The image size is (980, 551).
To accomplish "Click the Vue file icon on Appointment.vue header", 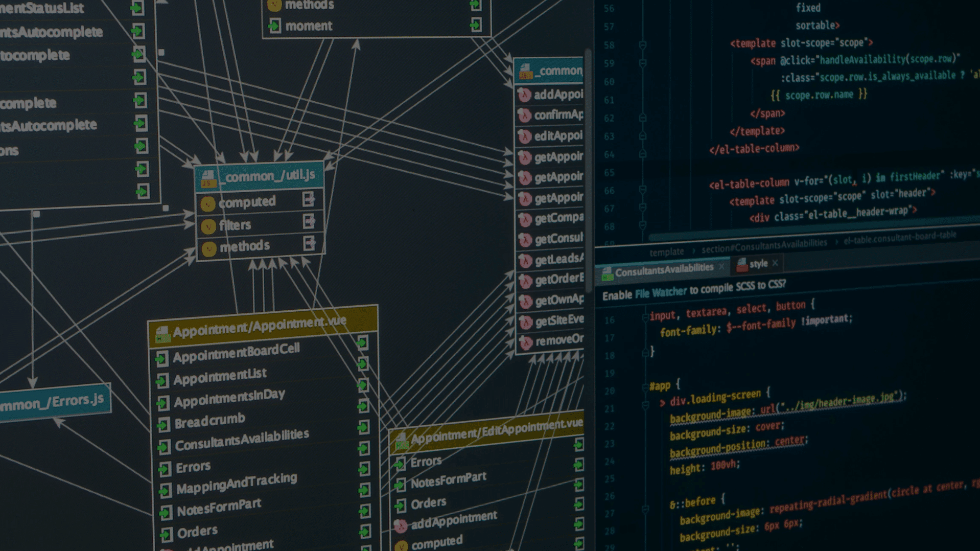I will 162,334.
